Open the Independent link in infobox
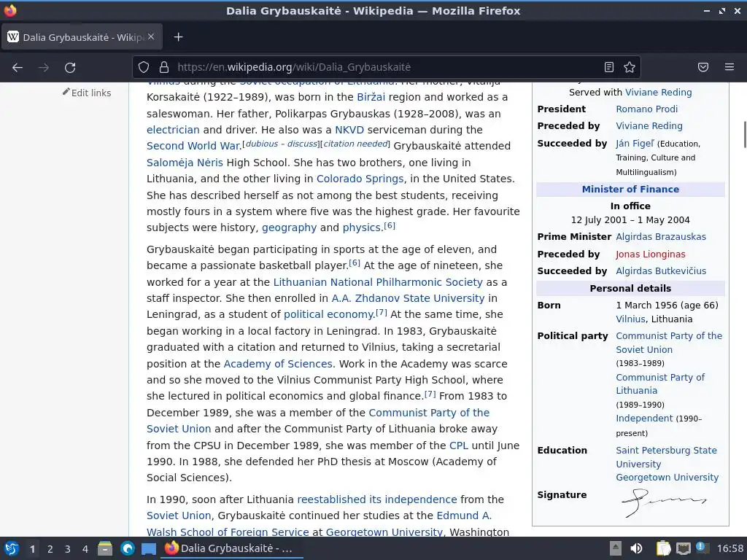747x560 pixels. tap(644, 419)
